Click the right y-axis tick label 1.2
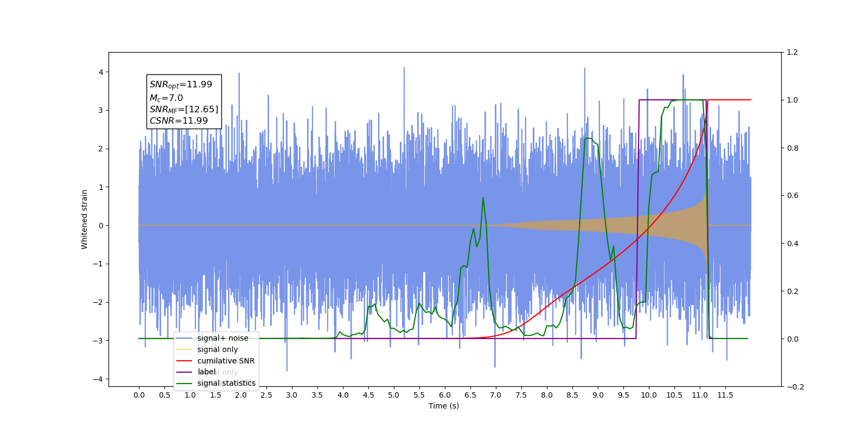The width and height of the screenshot is (868, 434). tap(793, 53)
